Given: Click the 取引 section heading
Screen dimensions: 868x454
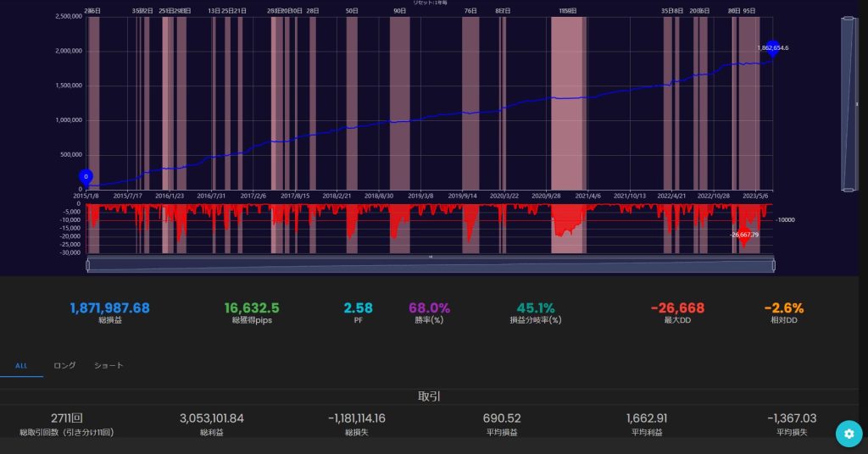Looking at the screenshot, I should click(x=430, y=396).
